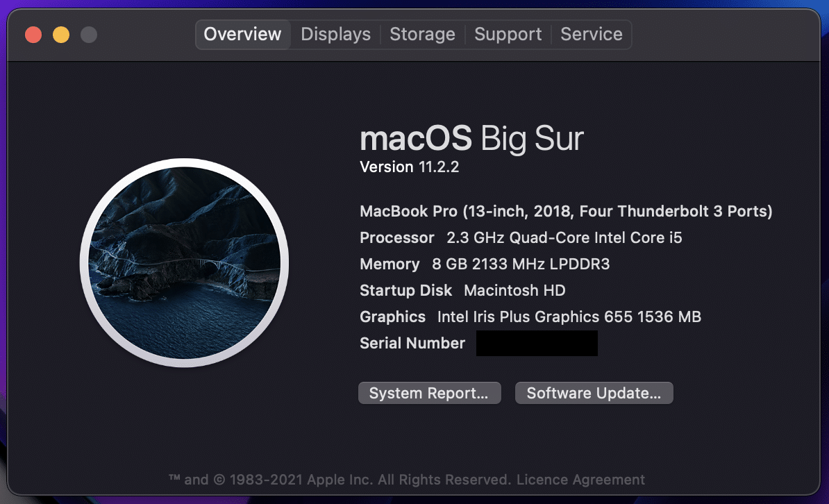The height and width of the screenshot is (504, 829).
Task: Switch to the Overview tab
Action: pyautogui.click(x=243, y=35)
